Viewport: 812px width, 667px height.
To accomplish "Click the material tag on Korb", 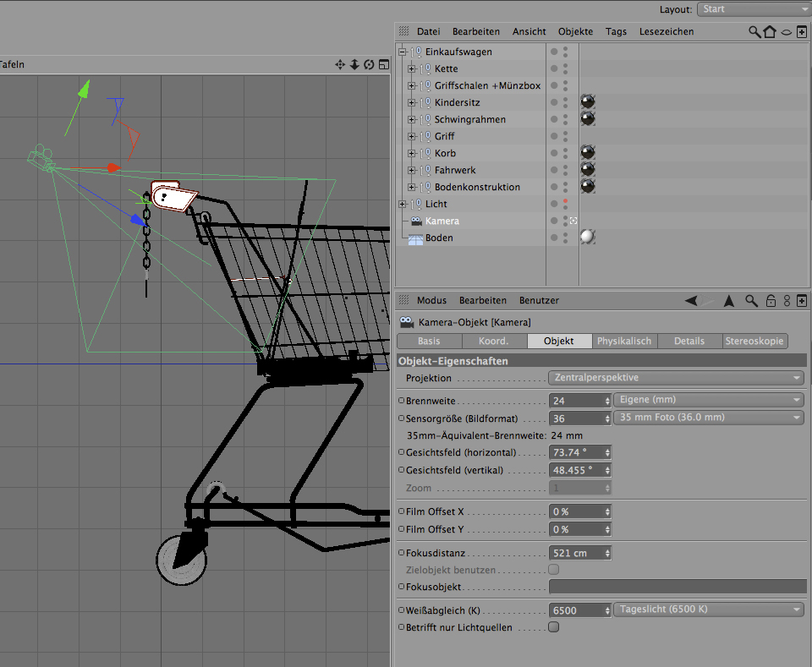I will click(x=588, y=153).
